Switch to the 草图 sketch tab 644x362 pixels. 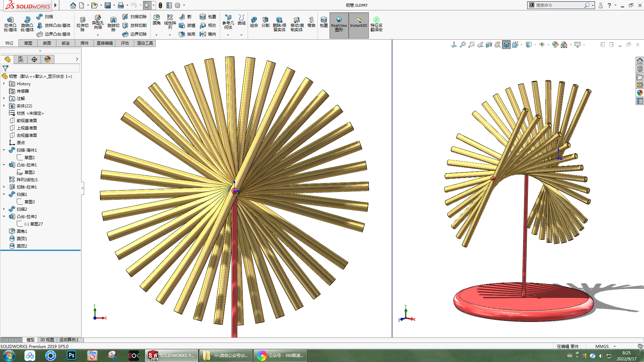(x=28, y=43)
